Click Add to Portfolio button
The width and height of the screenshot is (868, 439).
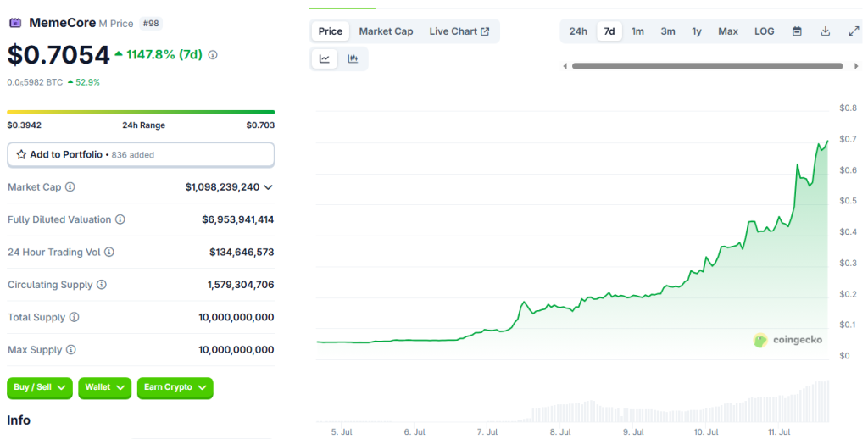[x=141, y=155]
